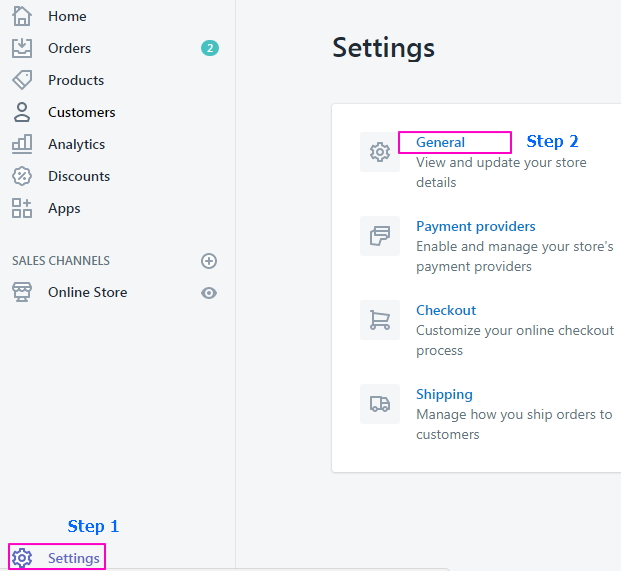
Task: Open the Analytics menu item
Action: point(76,144)
